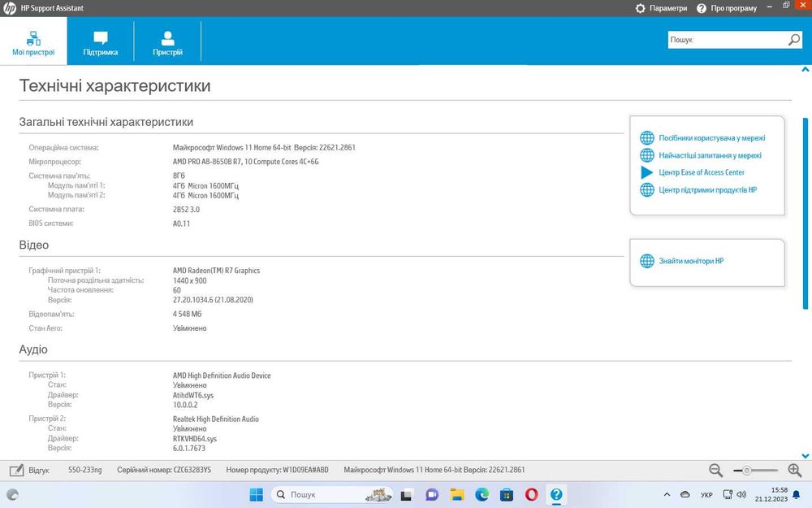This screenshot has height=508, width=812.
Task: Click globe icon beside Найчастіші запитання
Action: (x=647, y=155)
